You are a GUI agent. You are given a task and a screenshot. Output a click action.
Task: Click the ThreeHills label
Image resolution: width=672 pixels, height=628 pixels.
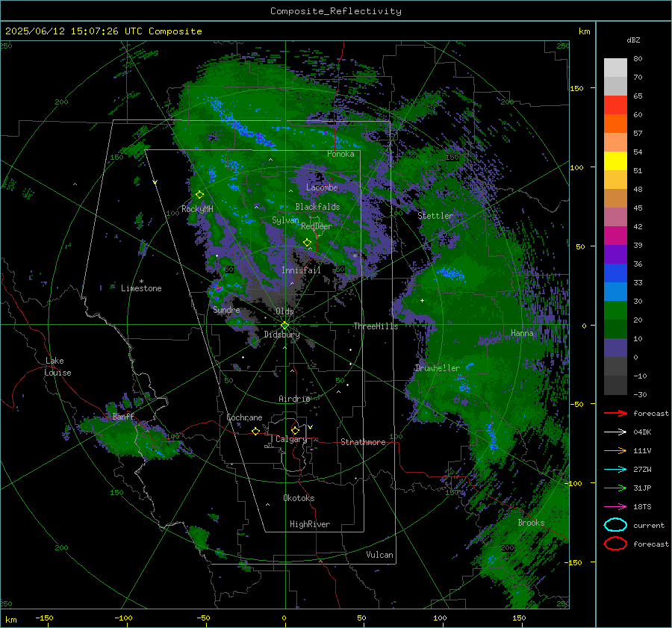[376, 326]
